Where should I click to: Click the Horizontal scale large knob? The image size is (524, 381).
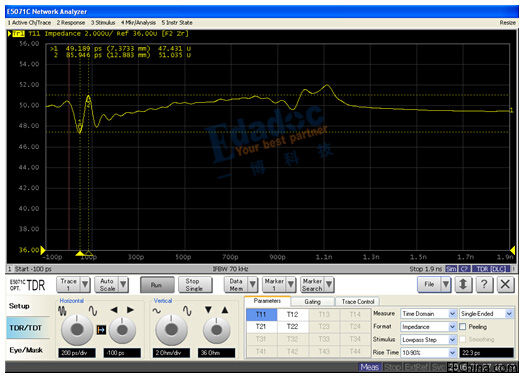tap(77, 330)
